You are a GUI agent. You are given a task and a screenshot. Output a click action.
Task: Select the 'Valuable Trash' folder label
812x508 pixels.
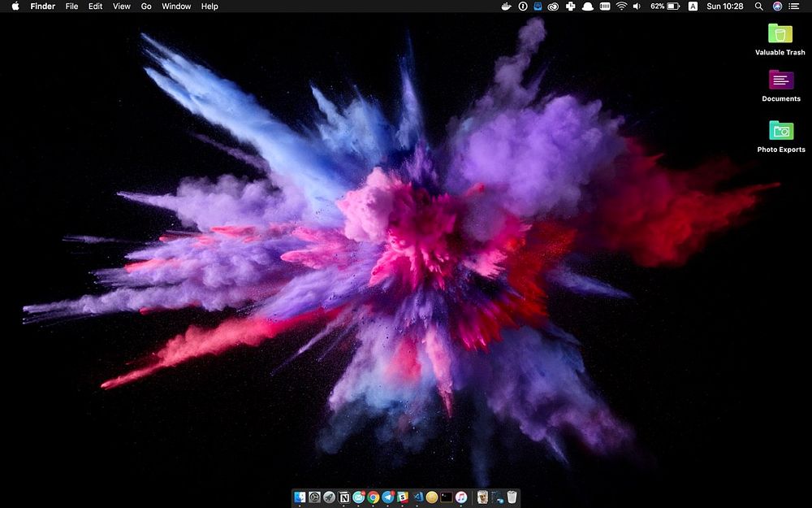click(x=780, y=52)
